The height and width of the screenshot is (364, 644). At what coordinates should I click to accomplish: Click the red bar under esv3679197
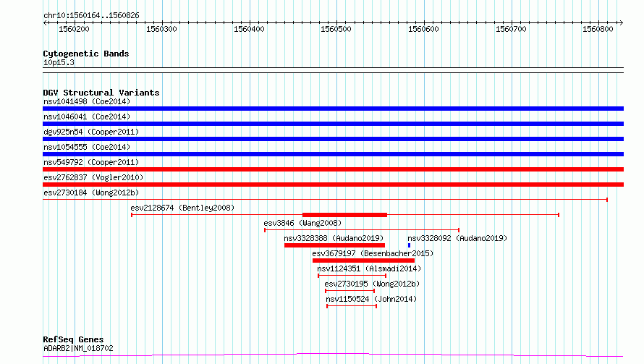click(x=363, y=261)
